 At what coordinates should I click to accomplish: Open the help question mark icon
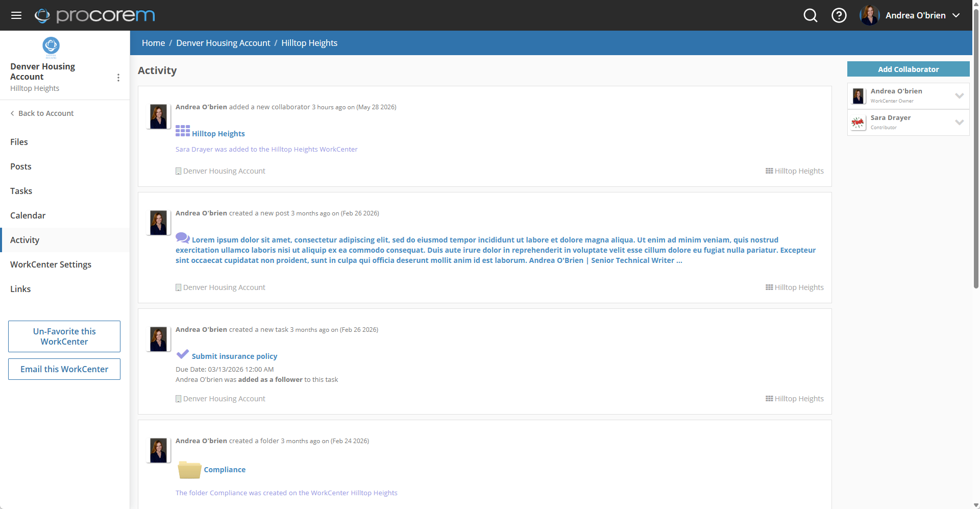pos(839,15)
